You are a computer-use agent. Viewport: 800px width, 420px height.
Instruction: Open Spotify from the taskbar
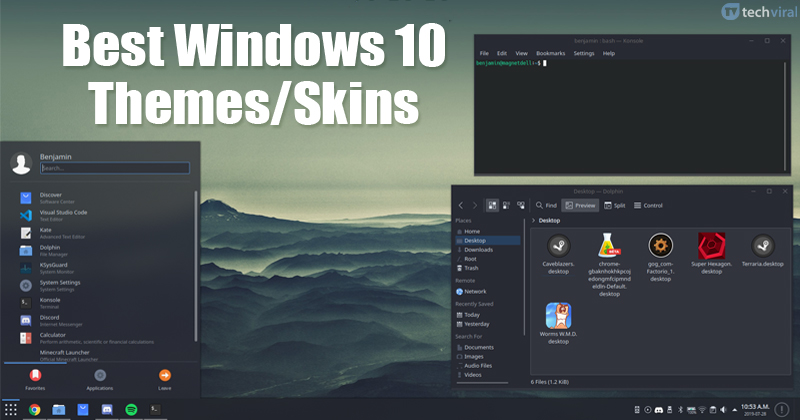coord(131,409)
